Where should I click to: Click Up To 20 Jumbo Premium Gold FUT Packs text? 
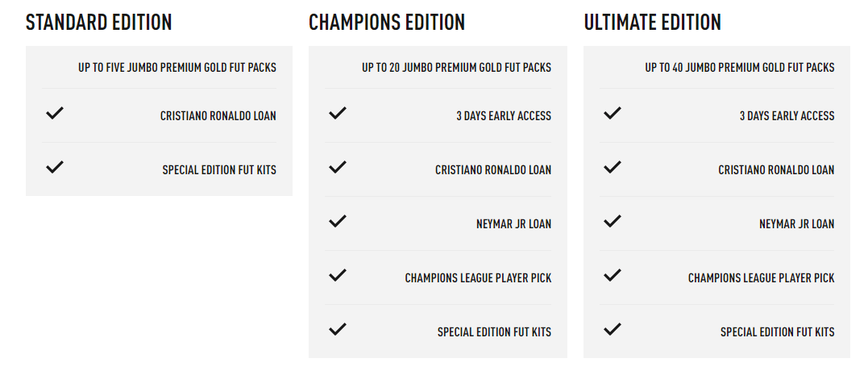tap(456, 68)
